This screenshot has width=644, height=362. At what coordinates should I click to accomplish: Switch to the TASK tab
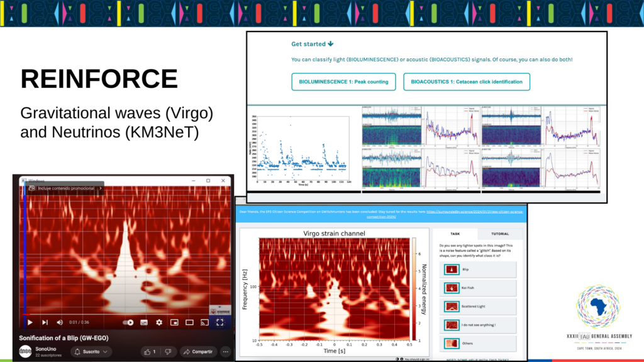(x=455, y=234)
